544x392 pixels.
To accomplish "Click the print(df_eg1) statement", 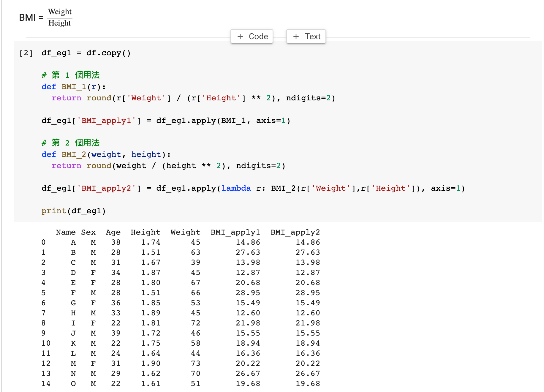I will [x=74, y=211].
